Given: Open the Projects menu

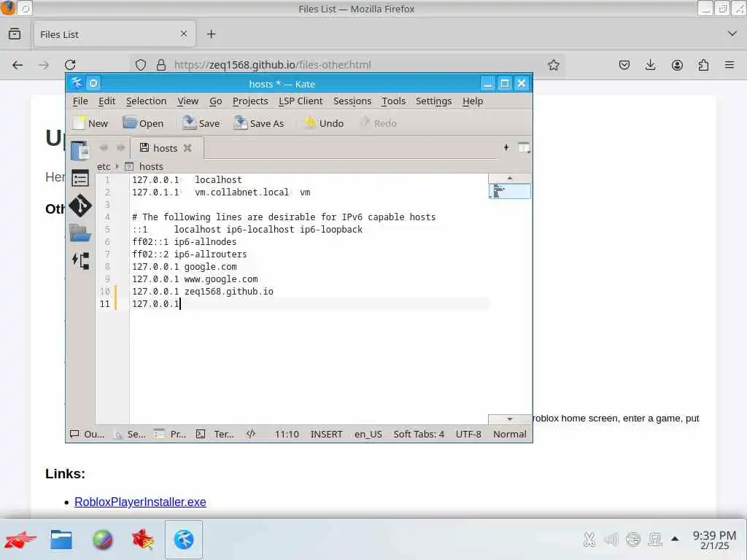Looking at the screenshot, I should tap(250, 101).
